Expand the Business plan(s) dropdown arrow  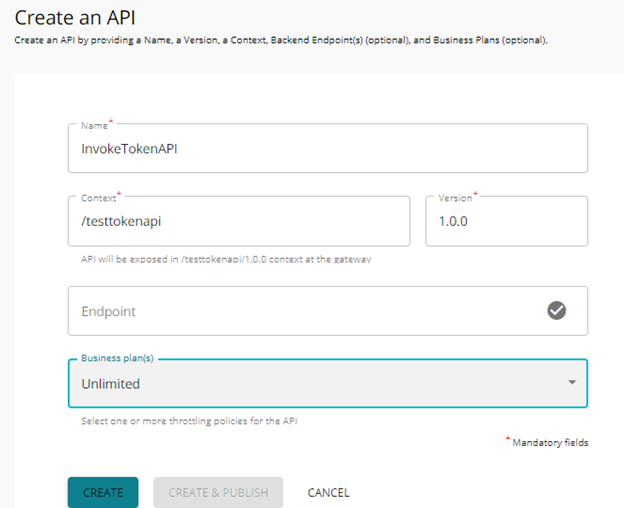click(x=571, y=383)
